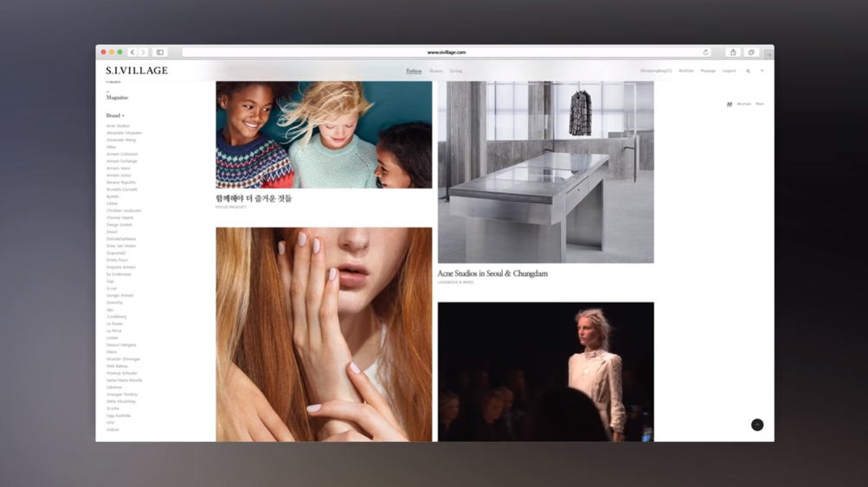Select brand Emilio Pucci
Image resolution: width=868 pixels, height=487 pixels.
117,260
